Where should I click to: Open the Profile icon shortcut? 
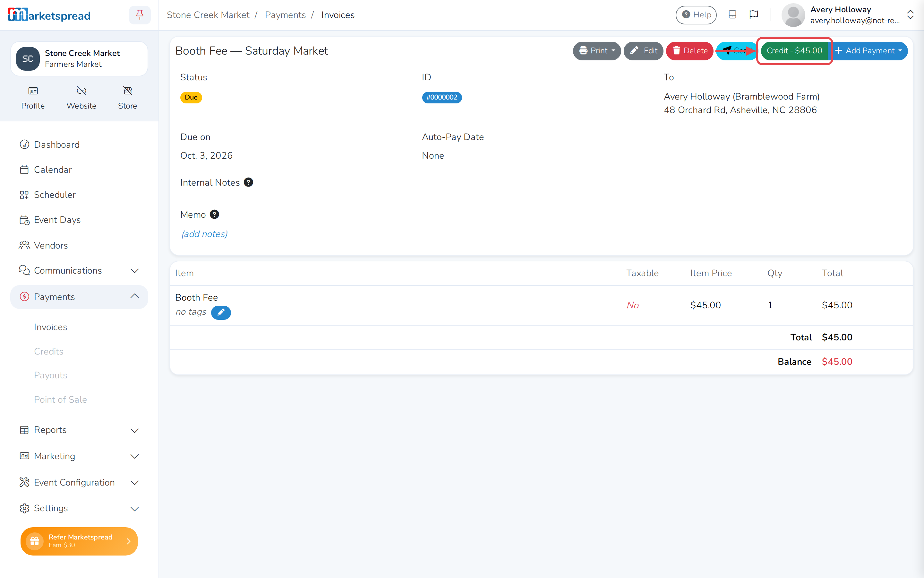point(33,98)
